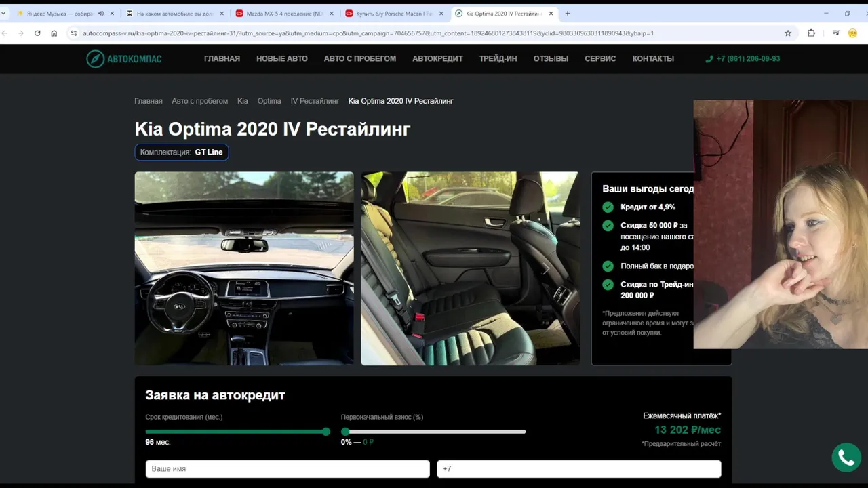
Task: Close the Яндекс Музыка tab
Action: coord(112,14)
